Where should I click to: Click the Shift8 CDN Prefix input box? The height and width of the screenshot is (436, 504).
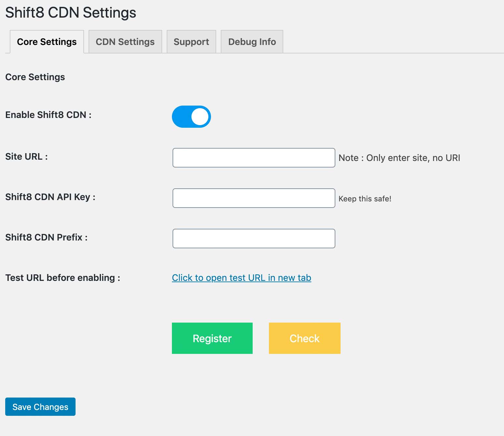click(254, 239)
